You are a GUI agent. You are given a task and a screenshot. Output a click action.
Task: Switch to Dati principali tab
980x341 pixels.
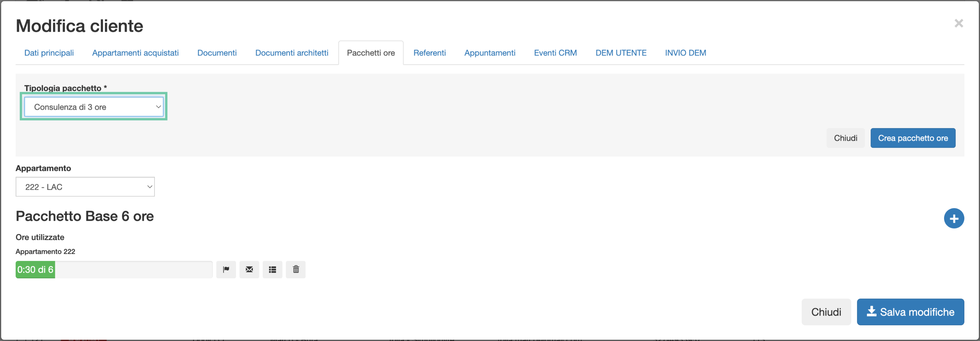coord(49,53)
